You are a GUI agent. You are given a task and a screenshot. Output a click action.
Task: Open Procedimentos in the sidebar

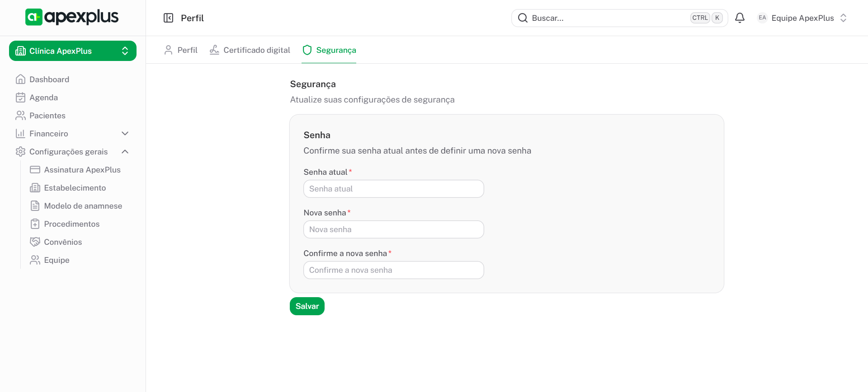(x=71, y=224)
